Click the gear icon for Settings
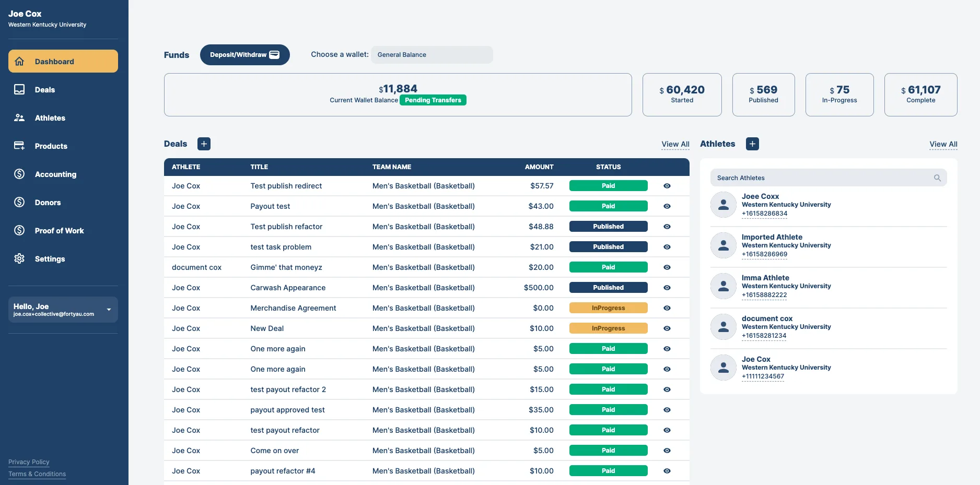980x485 pixels. tap(19, 258)
